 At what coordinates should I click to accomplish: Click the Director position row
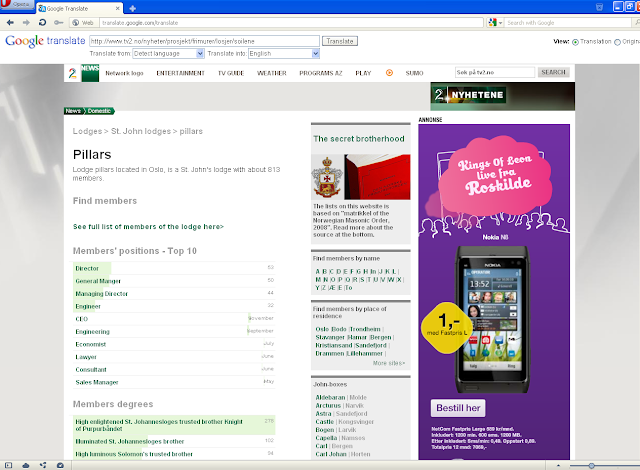(x=174, y=268)
